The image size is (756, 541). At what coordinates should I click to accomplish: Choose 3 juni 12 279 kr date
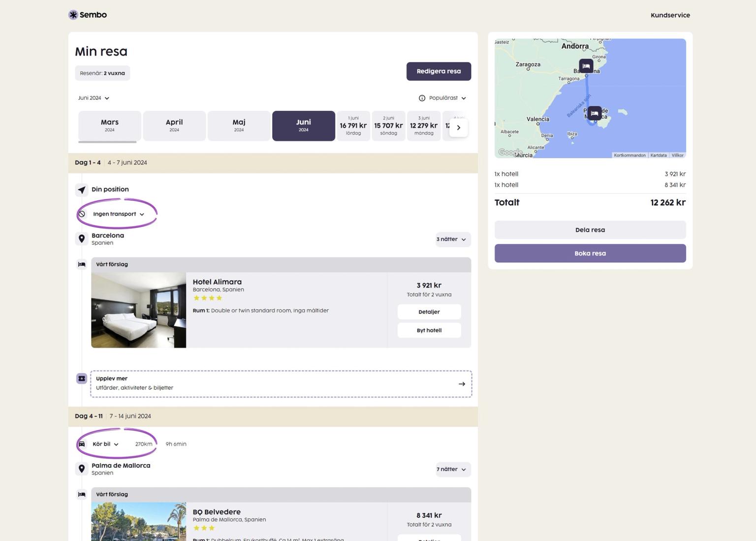tap(424, 126)
